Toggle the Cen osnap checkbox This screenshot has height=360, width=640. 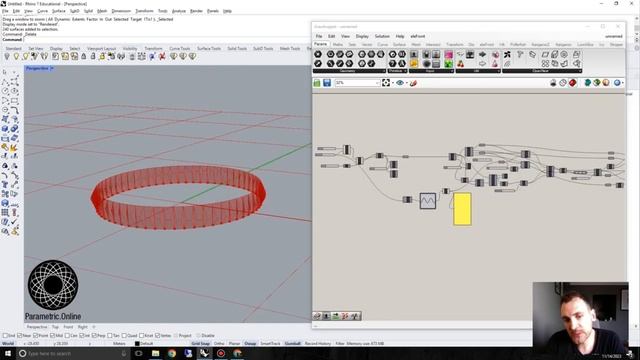[67, 336]
